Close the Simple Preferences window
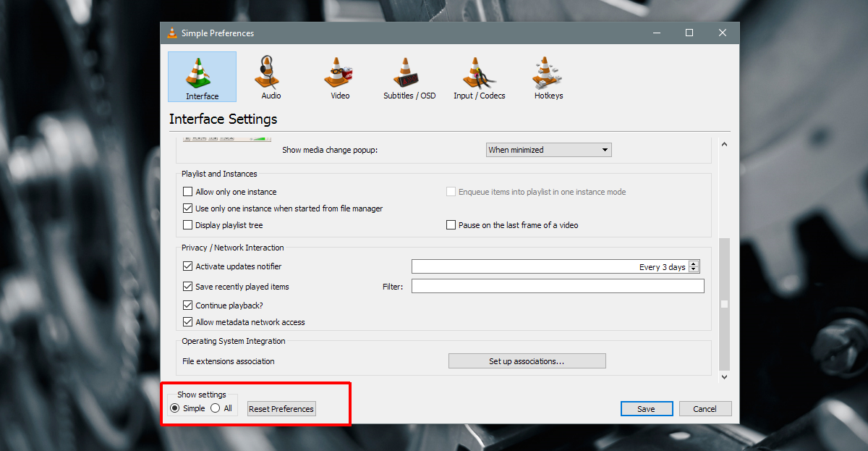 click(x=723, y=33)
